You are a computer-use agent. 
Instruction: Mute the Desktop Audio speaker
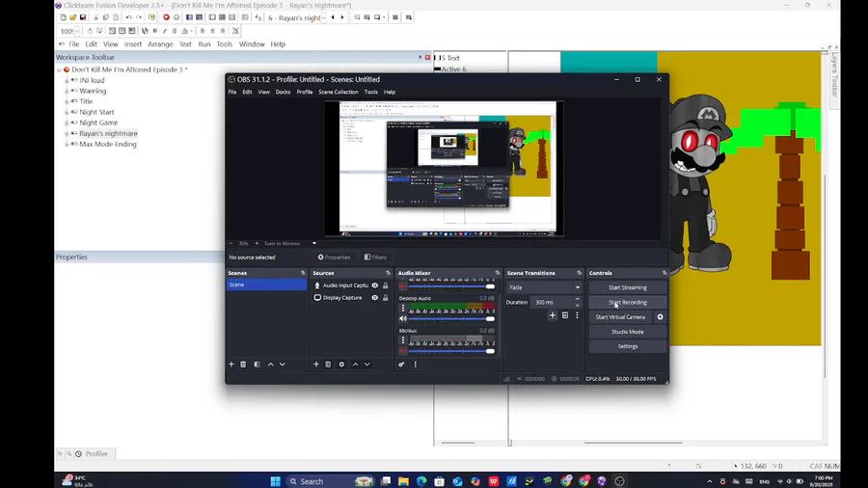coord(403,318)
